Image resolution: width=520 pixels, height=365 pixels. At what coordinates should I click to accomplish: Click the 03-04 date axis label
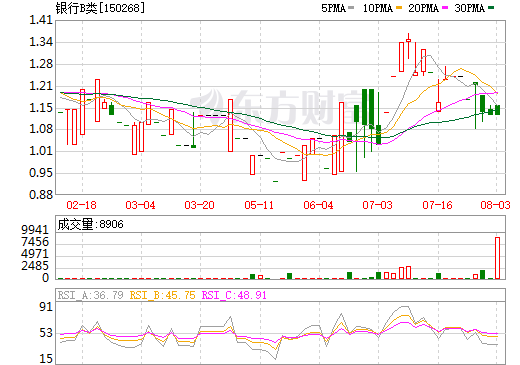[x=140, y=205]
